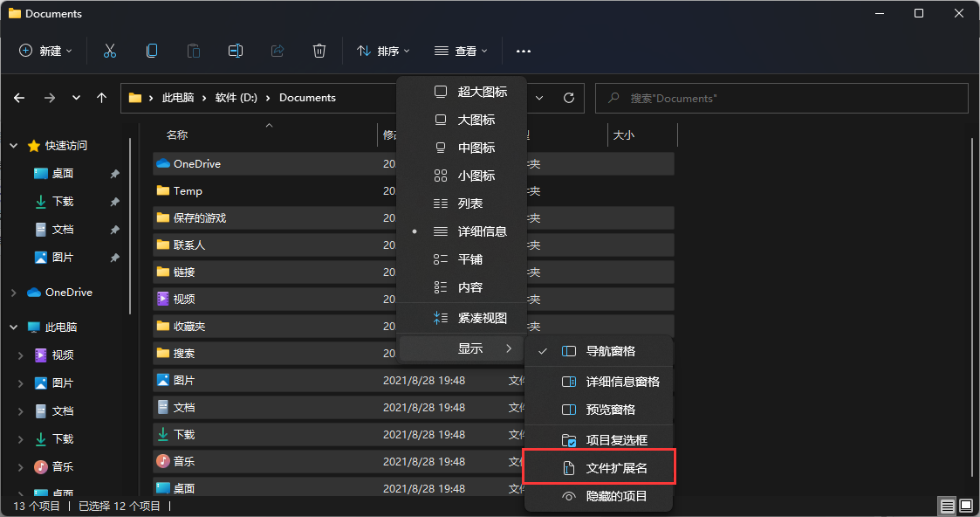Select 列表 list view option

pos(462,203)
